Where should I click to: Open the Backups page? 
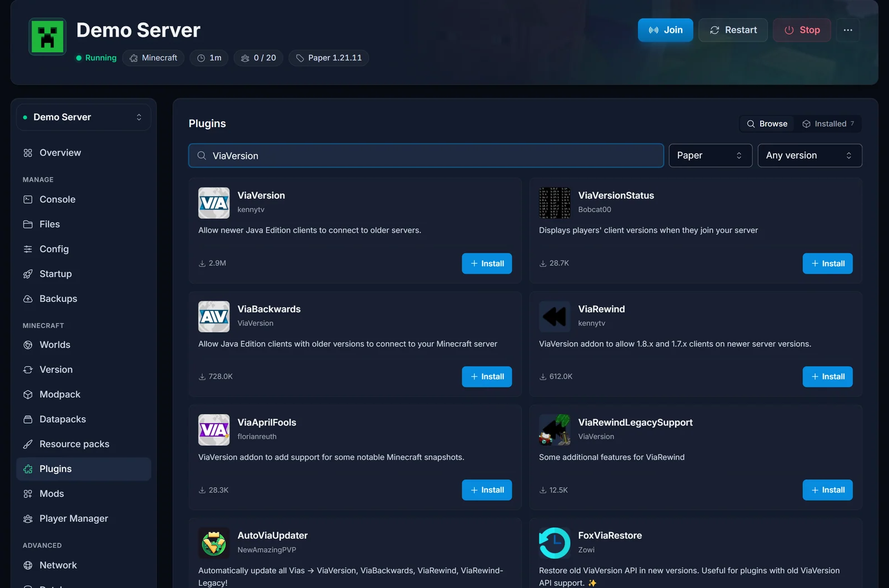click(84, 299)
